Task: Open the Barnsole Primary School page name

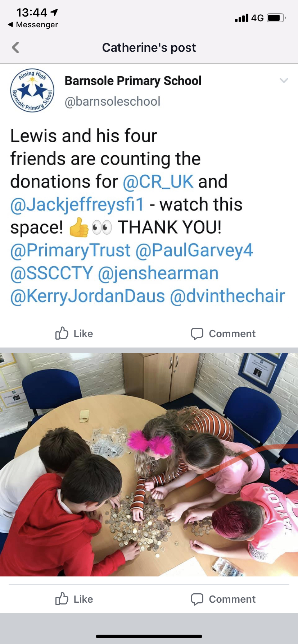Action: coord(133,81)
